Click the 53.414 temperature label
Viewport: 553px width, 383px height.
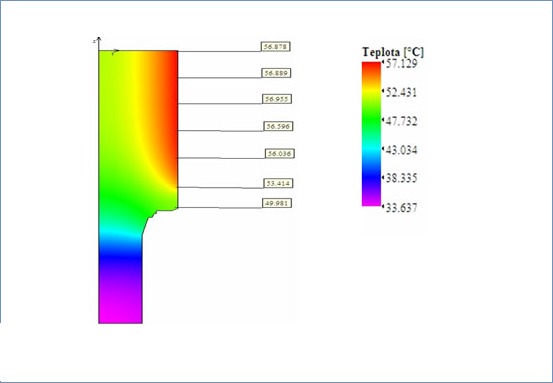278,183
